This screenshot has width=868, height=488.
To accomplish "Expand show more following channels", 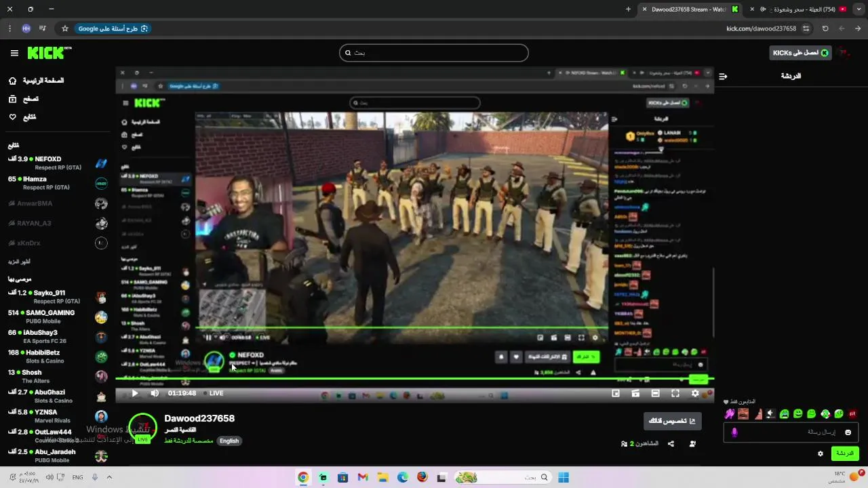I will click(x=19, y=262).
